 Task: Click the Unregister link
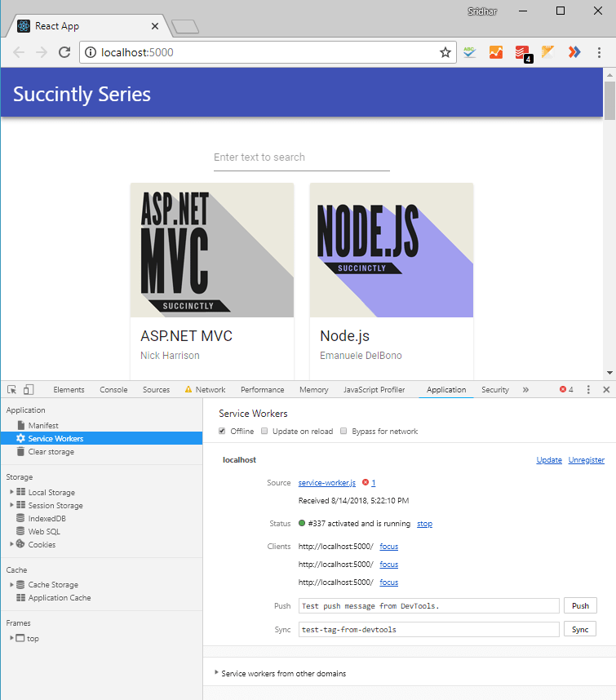(586, 460)
